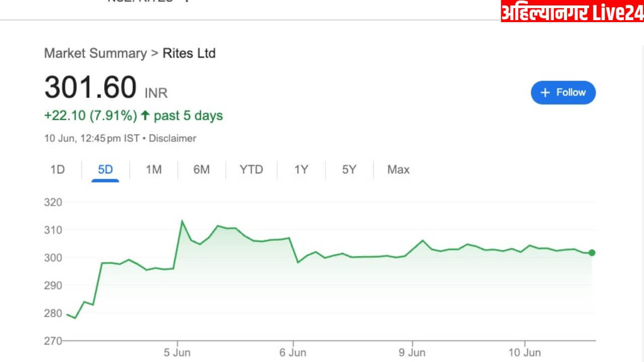This screenshot has width=644, height=362.
Task: Click the +22.10 (7.91%) change text
Action: [x=91, y=116]
